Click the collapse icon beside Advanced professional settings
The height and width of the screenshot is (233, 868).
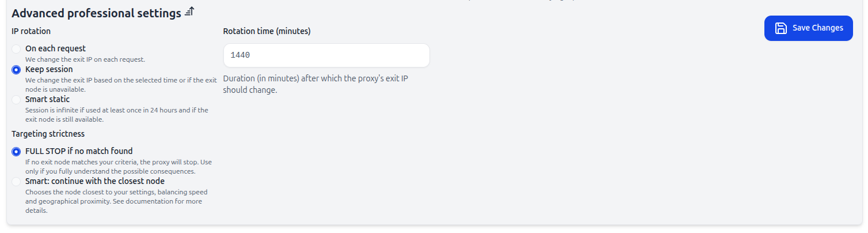(x=190, y=12)
